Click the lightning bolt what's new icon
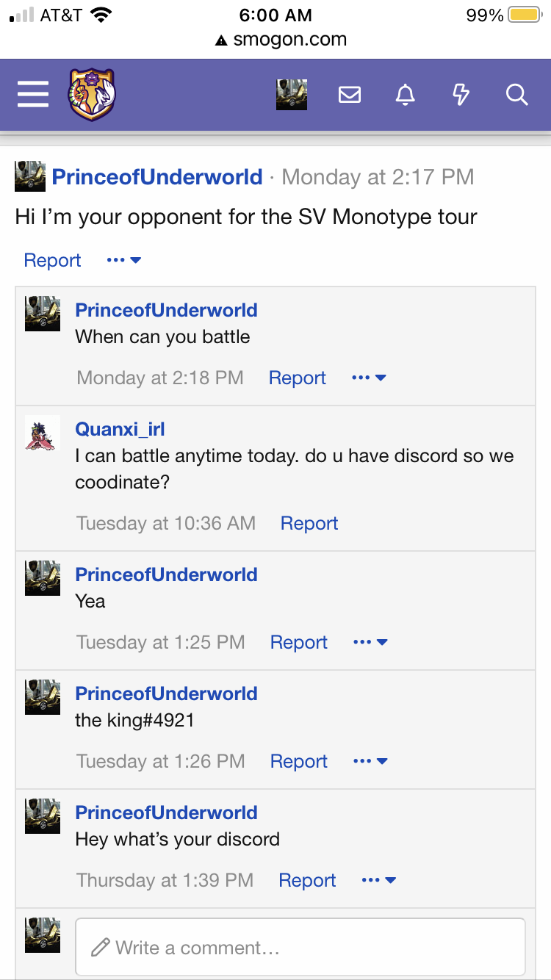The image size is (551, 980). point(461,95)
